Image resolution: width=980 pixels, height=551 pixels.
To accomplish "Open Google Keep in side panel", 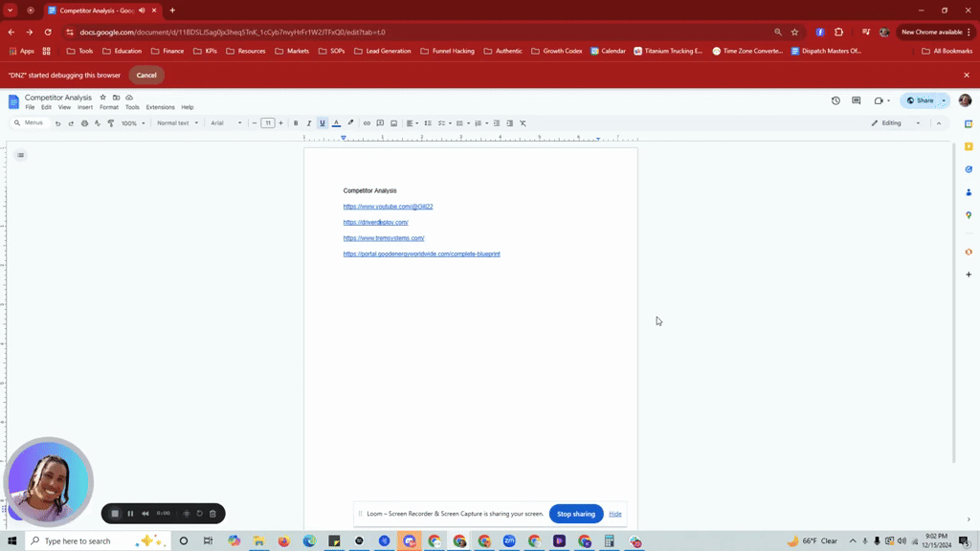I will (x=969, y=146).
